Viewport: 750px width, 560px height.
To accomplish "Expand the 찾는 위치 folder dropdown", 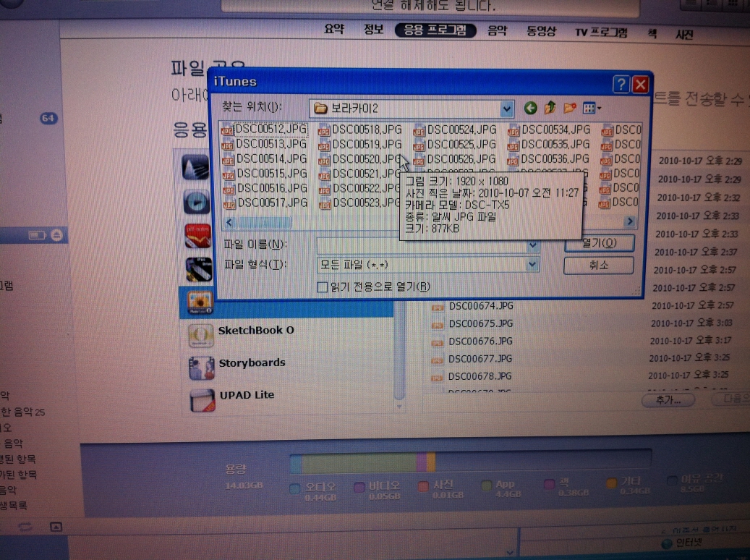I will 506,109.
